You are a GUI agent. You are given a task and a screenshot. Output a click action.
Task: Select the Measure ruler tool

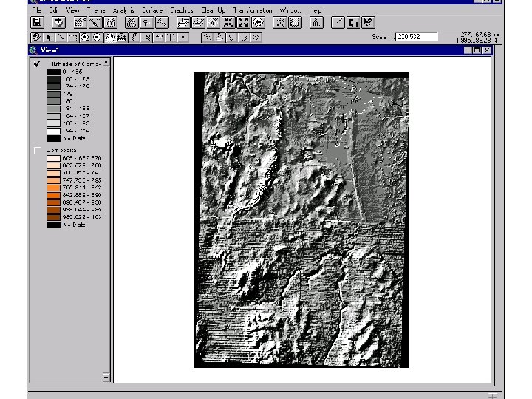(x=122, y=38)
